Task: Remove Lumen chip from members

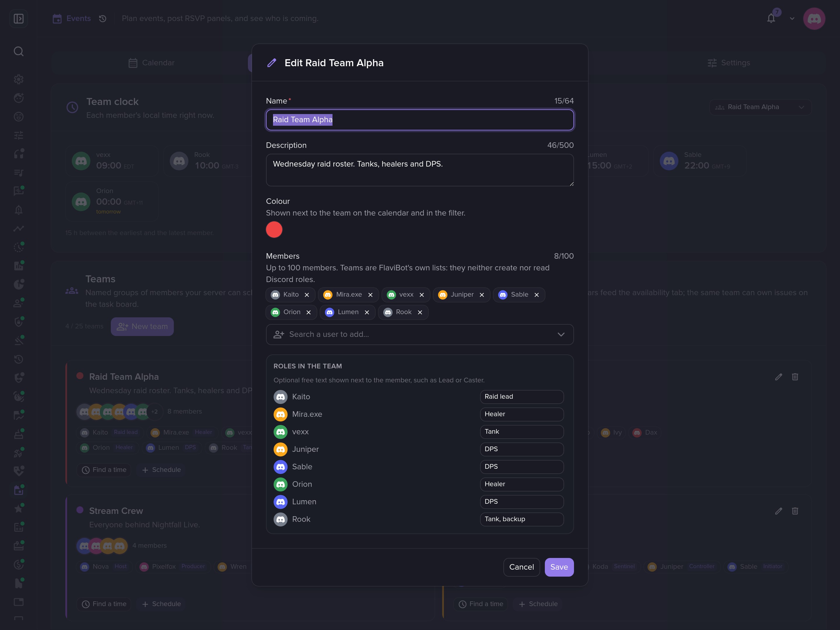Action: (367, 312)
